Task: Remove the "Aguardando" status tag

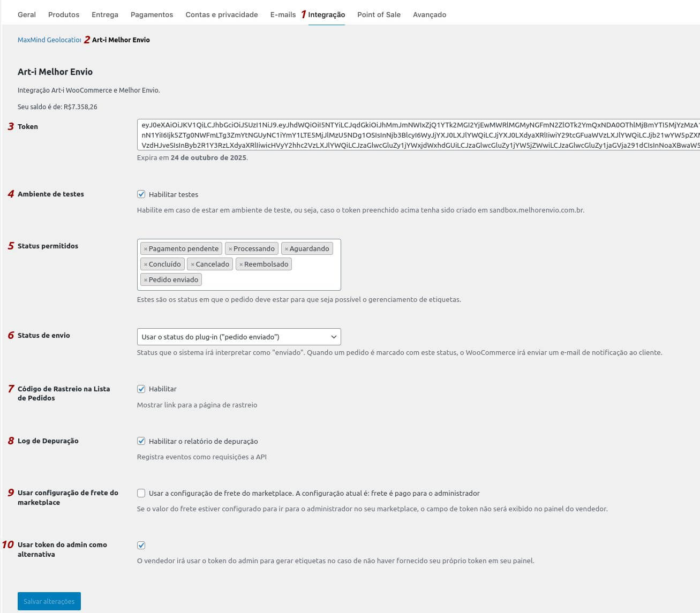Action: [x=286, y=248]
